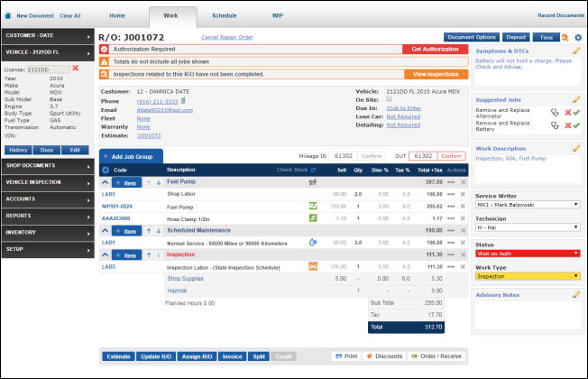Screen dimensions: 588x379
Task: Click Order / Receive button
Action: [436, 356]
